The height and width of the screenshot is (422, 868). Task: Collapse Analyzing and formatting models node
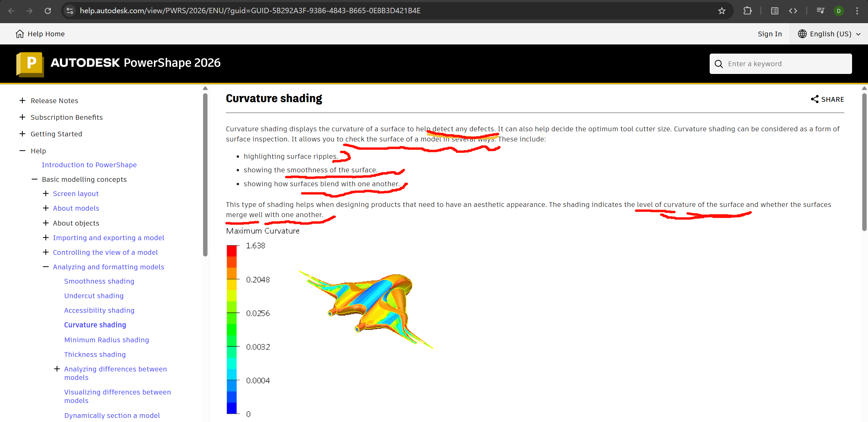46,267
